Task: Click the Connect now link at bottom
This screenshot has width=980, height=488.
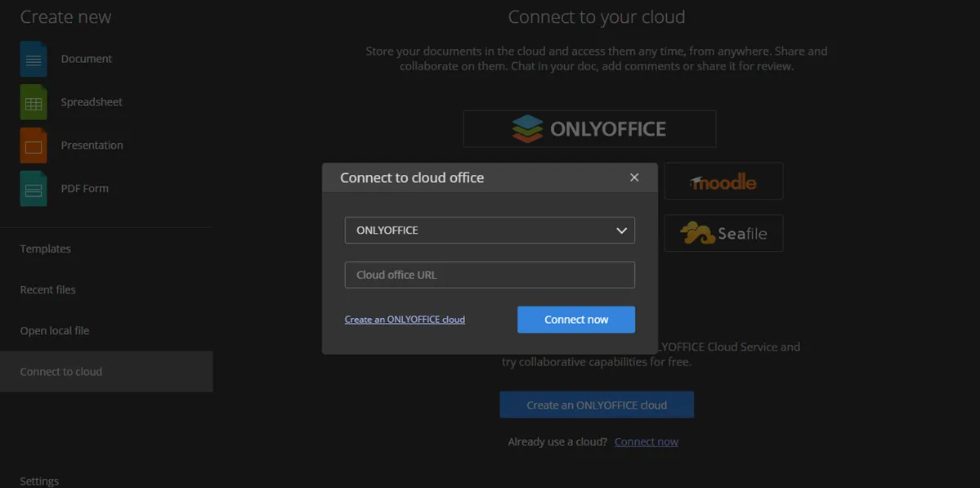Action: tap(647, 441)
